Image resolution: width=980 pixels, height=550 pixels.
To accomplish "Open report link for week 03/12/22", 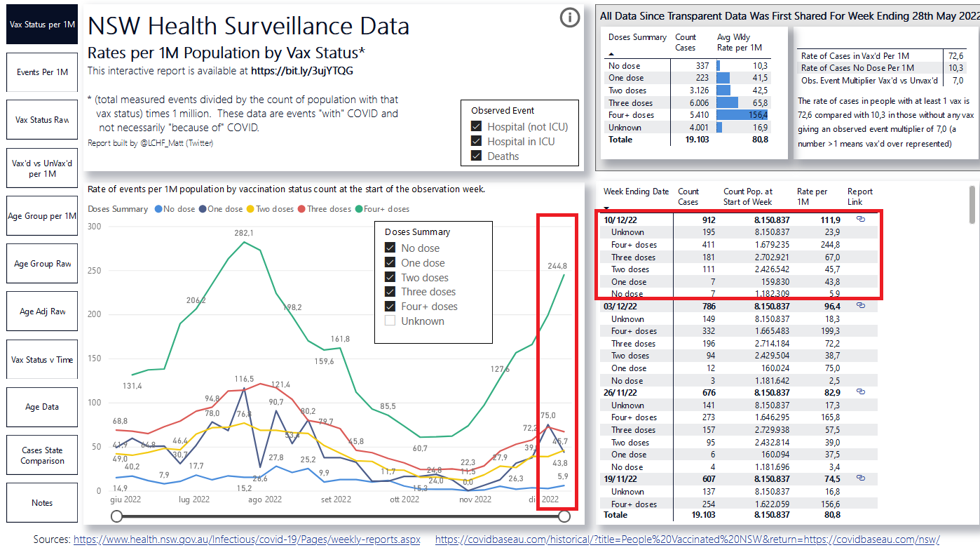I will click(861, 306).
